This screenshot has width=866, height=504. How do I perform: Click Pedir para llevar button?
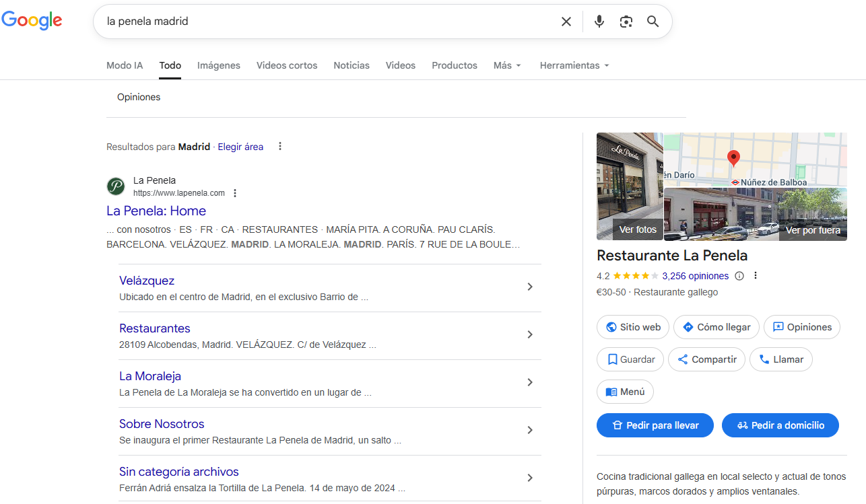pyautogui.click(x=655, y=425)
